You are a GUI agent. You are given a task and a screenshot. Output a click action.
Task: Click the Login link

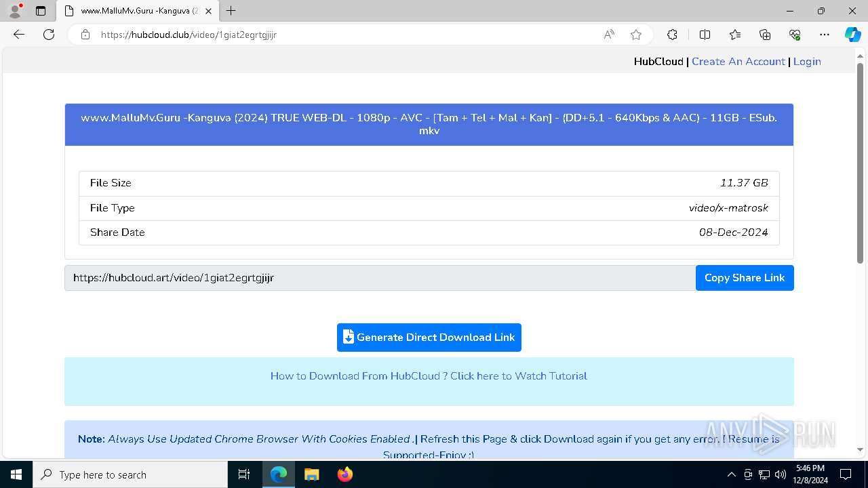[807, 62]
